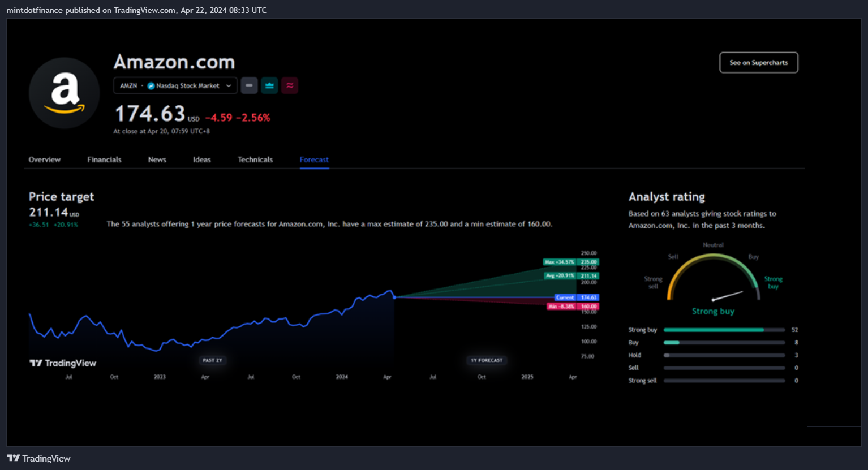Select the active Forecast tab

point(314,159)
